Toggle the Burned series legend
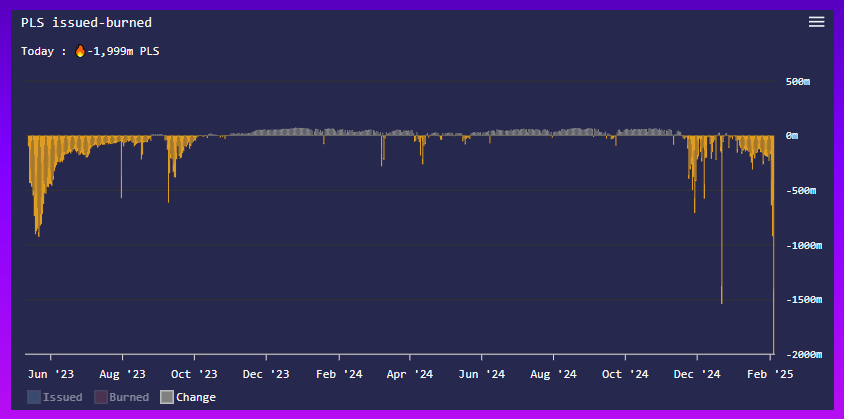This screenshot has width=844, height=419. coord(122,397)
